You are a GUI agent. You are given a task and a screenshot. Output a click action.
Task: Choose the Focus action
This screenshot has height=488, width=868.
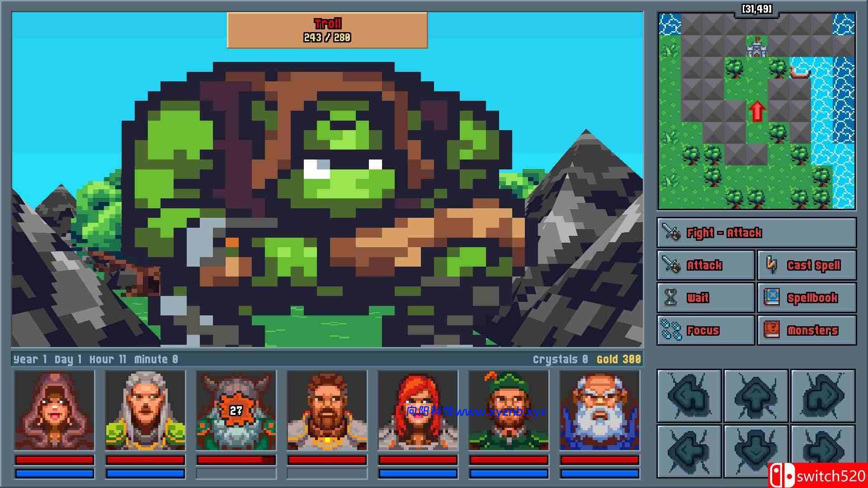click(x=706, y=330)
